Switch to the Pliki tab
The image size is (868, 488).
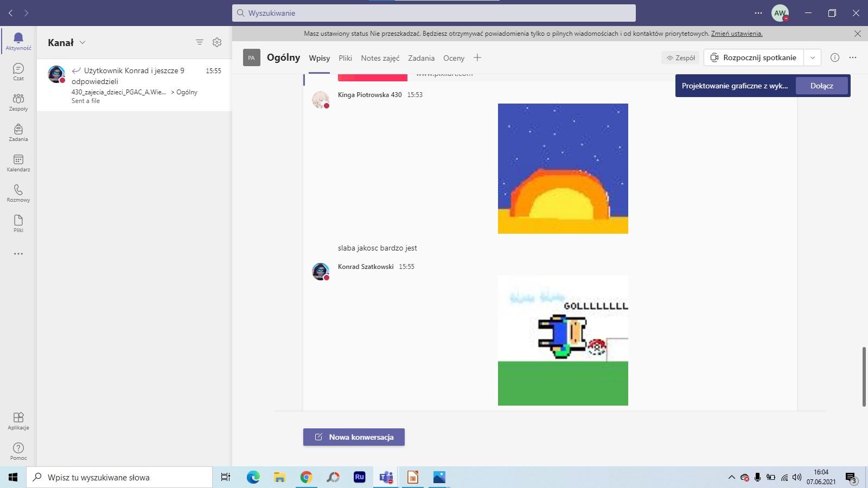pyautogui.click(x=345, y=58)
